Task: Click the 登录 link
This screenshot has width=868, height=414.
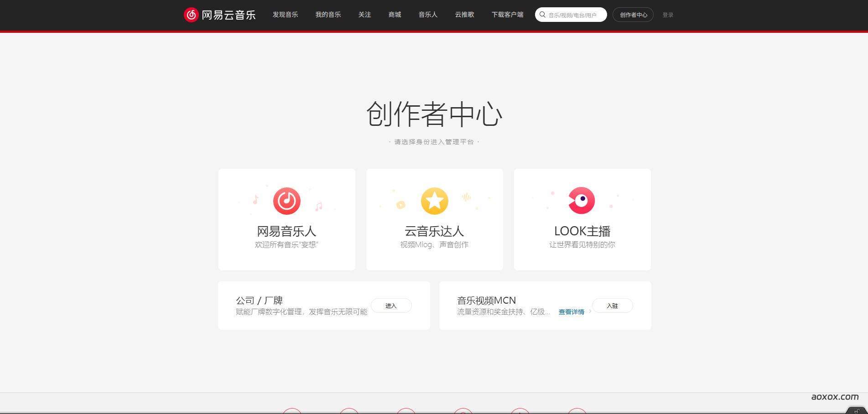Action: point(668,15)
